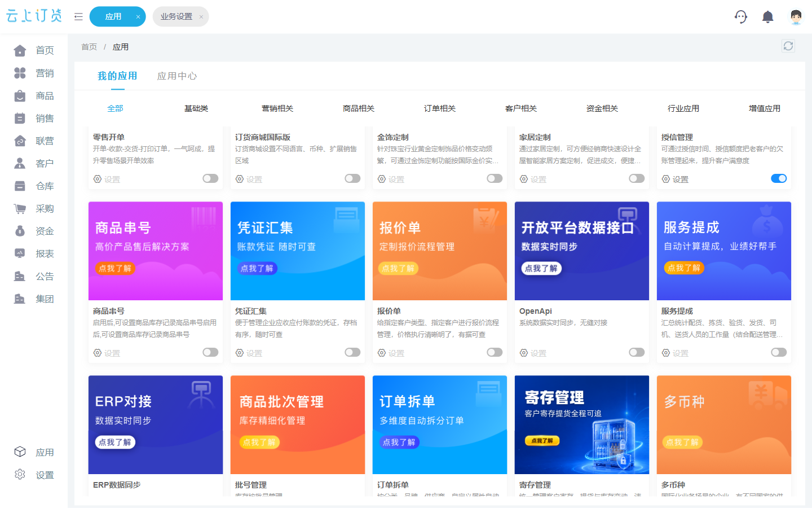The image size is (812, 508).
Task: Enable the 订货商城国际版 switch
Action: (x=352, y=178)
